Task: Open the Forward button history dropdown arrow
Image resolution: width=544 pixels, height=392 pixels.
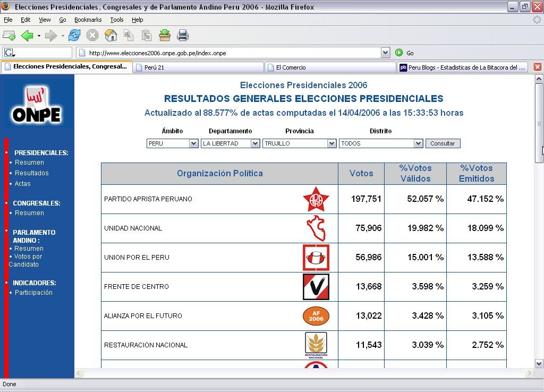Action: click(x=63, y=36)
